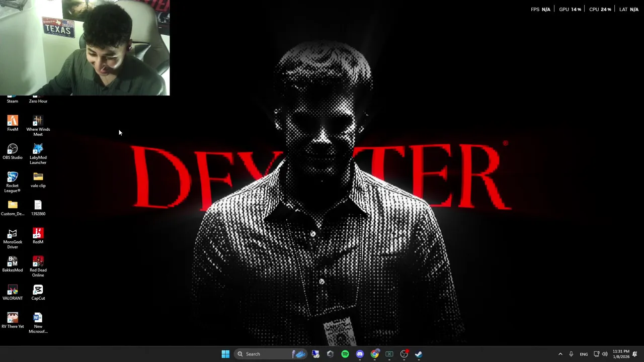Screen dimensions: 644x362
Task: Select the BakkesMod desktop icon
Action: [13, 264]
